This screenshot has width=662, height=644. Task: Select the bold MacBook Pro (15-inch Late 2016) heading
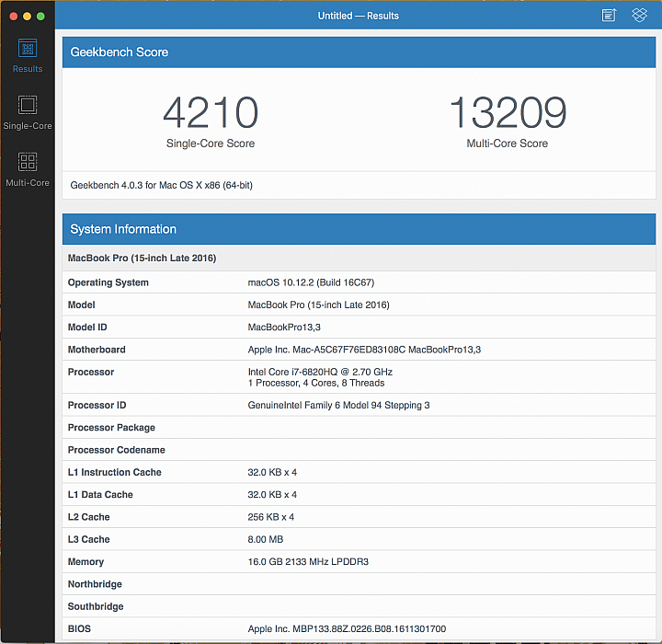pyautogui.click(x=142, y=258)
